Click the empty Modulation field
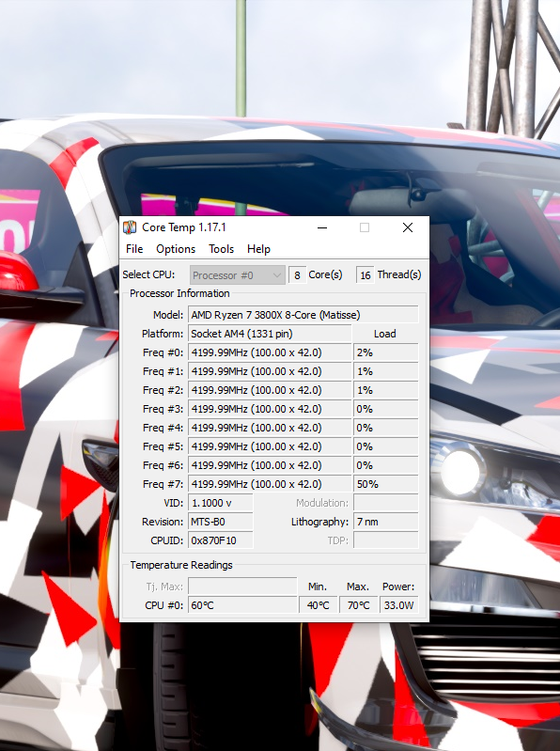The width and height of the screenshot is (560, 751). tap(386, 503)
